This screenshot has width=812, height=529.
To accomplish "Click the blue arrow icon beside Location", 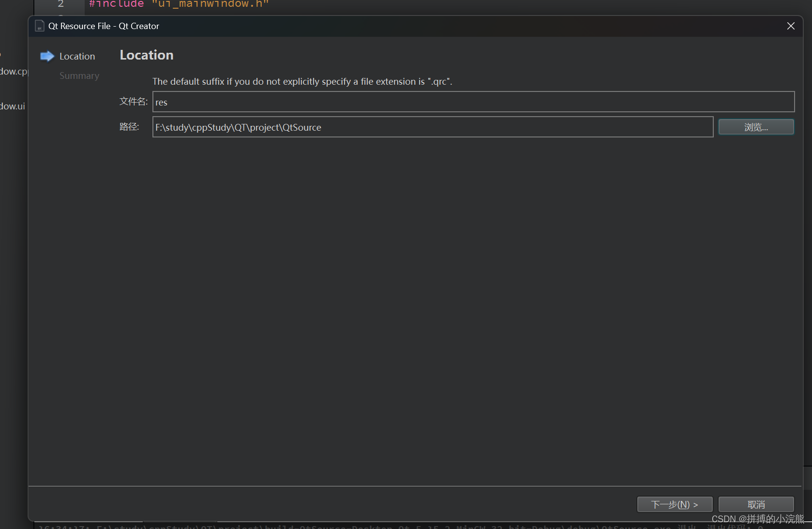I will click(x=47, y=56).
